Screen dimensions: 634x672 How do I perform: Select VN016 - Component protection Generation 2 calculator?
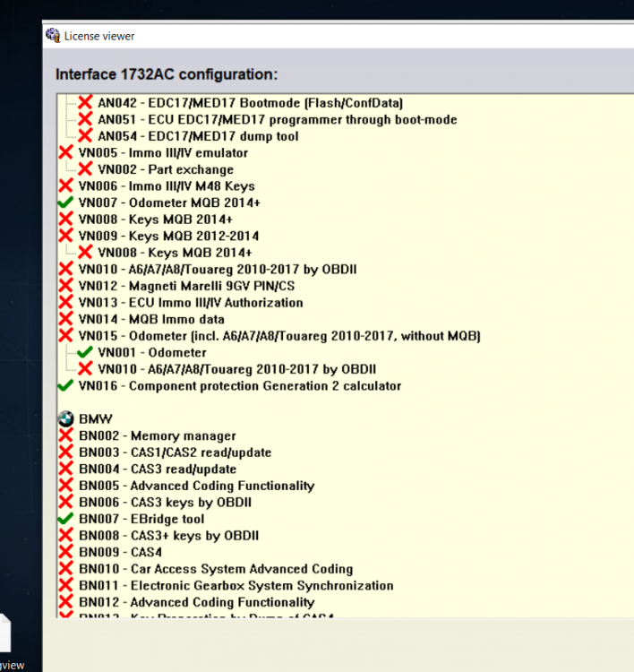[x=240, y=386]
